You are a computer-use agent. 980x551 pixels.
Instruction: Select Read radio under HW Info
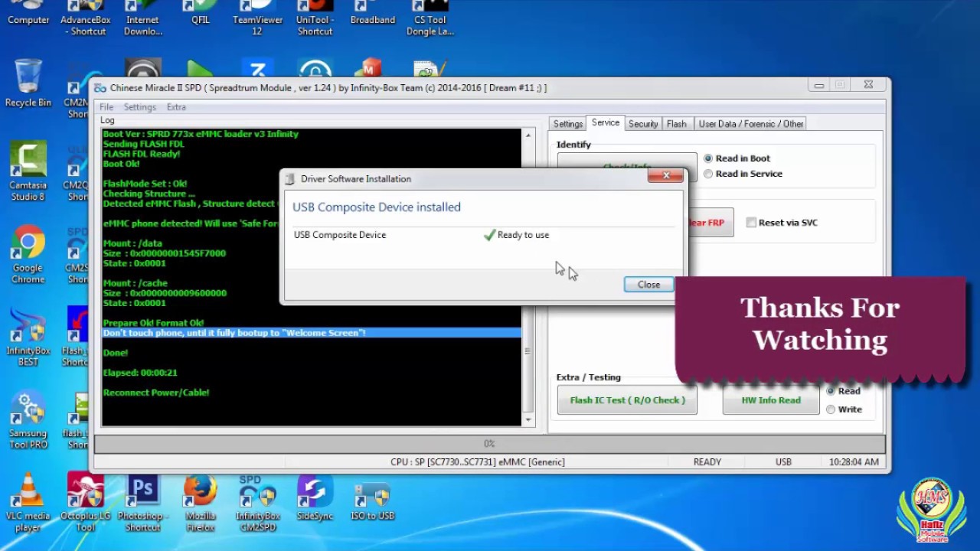click(x=831, y=391)
